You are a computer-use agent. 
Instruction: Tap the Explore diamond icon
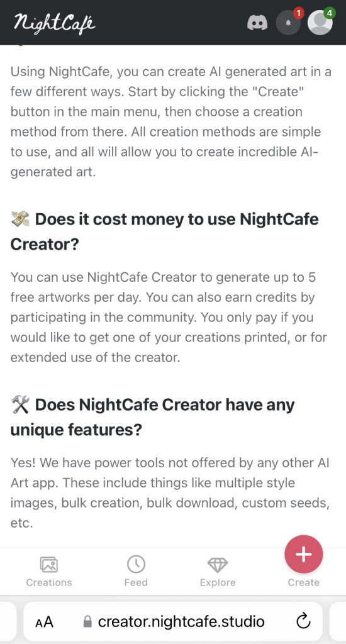(x=218, y=565)
